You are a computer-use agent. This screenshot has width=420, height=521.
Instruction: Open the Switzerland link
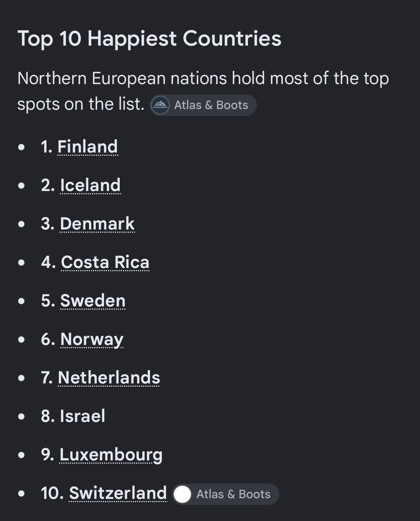pos(118,493)
